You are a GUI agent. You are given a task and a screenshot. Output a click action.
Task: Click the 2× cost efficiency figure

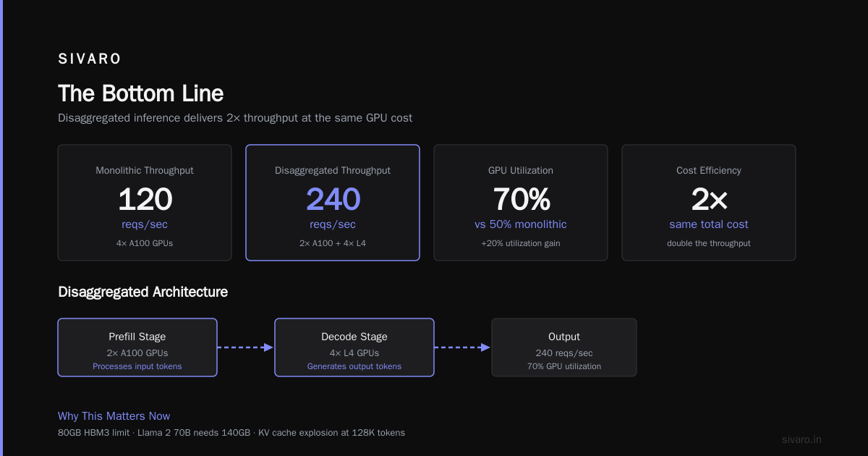(x=709, y=200)
